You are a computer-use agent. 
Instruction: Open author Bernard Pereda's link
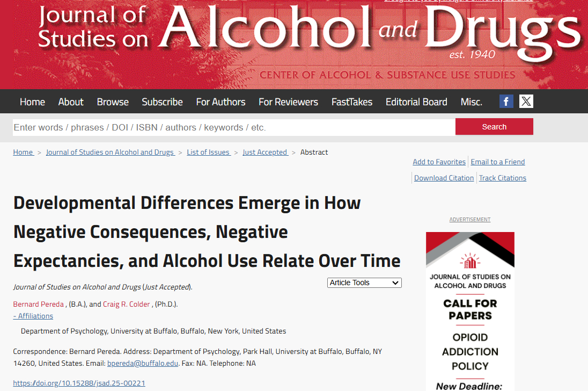coord(38,304)
